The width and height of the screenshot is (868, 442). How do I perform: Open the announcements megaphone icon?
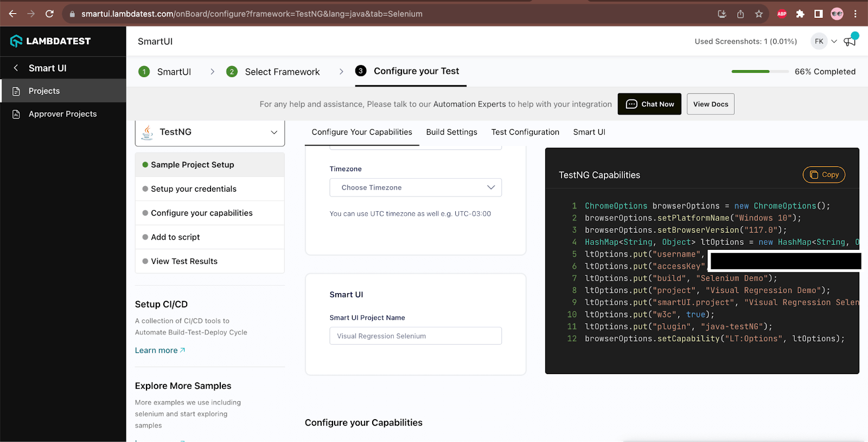pyautogui.click(x=850, y=41)
